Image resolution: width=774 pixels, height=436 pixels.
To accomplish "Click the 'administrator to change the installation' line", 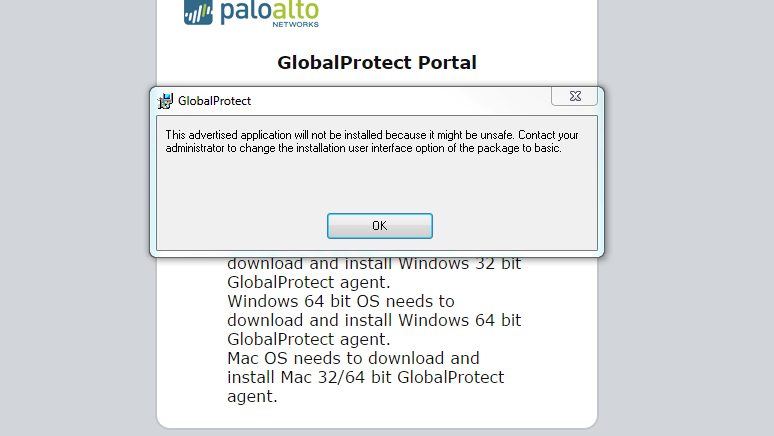I will [364, 148].
